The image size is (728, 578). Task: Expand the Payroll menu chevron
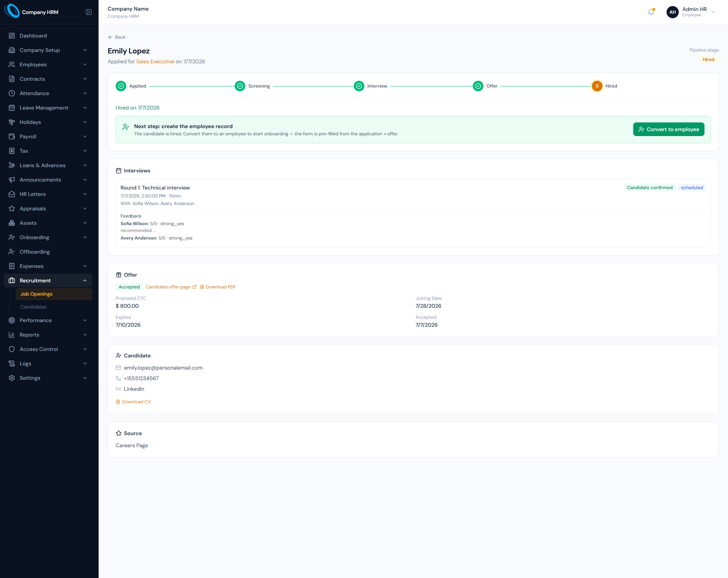[85, 136]
